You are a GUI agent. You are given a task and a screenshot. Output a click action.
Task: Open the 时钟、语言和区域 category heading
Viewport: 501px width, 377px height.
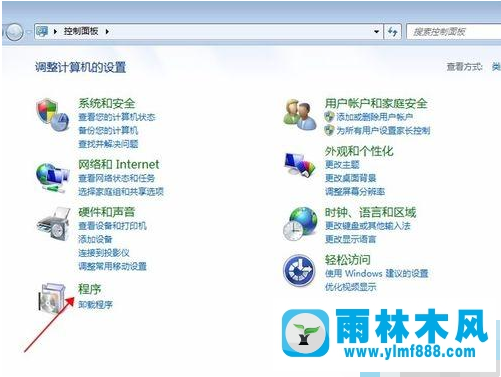[370, 212]
